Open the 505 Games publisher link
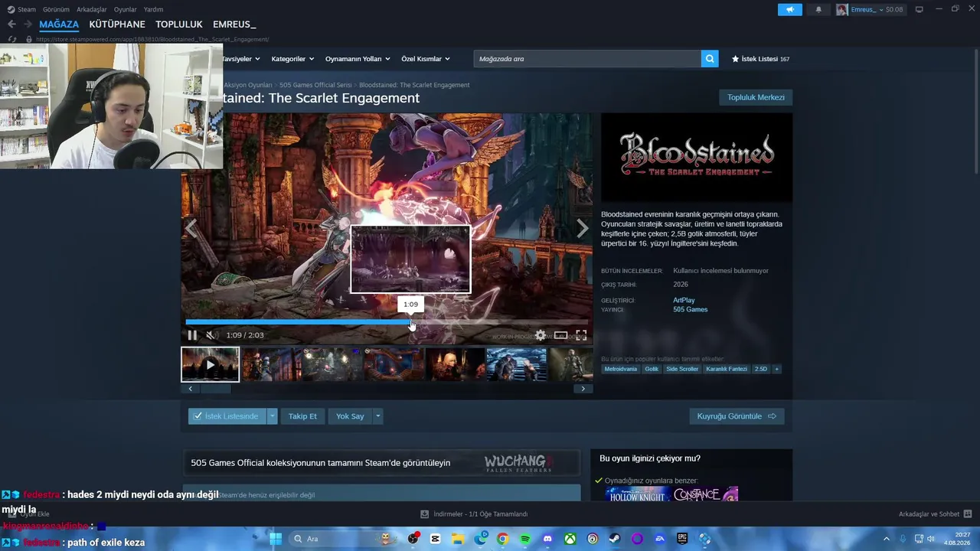The image size is (980, 551). (x=690, y=309)
